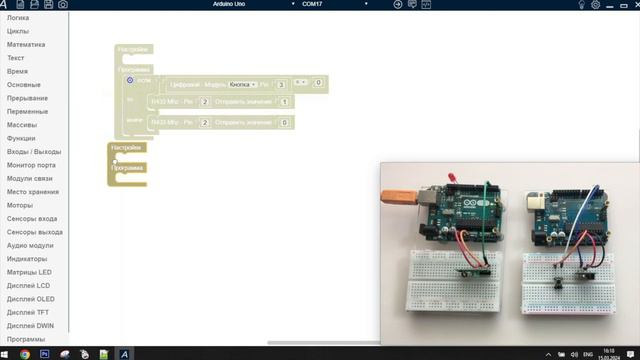
Task: Click the serial monitor chat icon
Action: click(x=412, y=4)
